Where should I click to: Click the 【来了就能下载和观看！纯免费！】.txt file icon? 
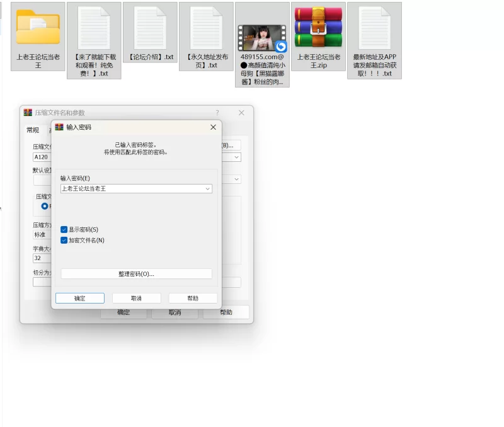coord(94,28)
